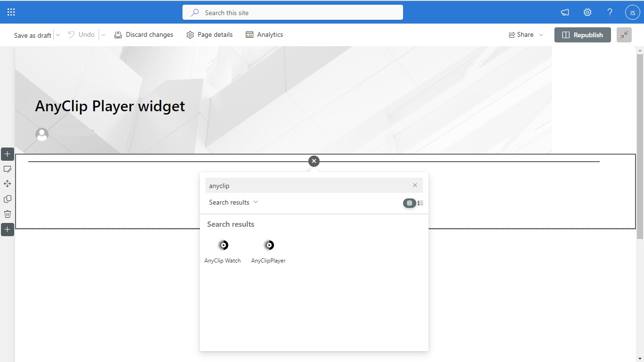Image resolution: width=644 pixels, height=362 pixels.
Task: Click the Duplicate section icon
Action: tap(8, 199)
